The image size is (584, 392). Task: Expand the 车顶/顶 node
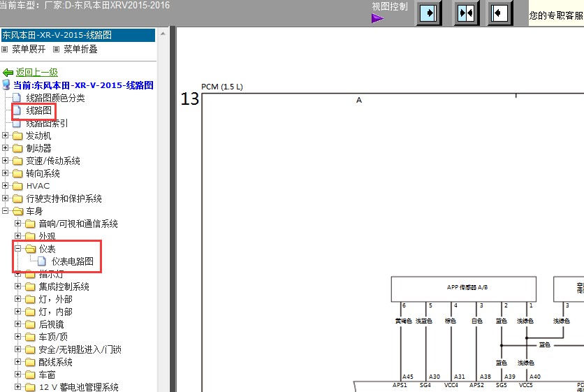17,336
